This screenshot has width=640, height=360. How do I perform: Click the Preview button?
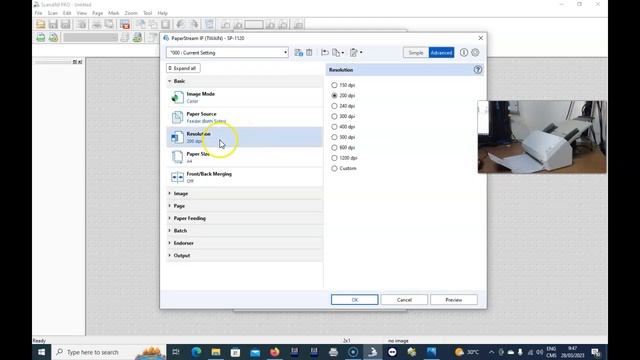tap(453, 300)
